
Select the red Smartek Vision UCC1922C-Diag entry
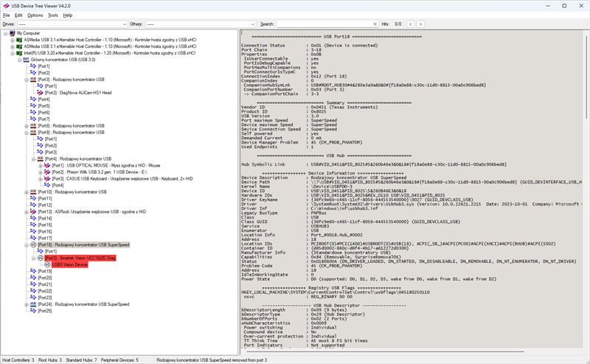click(x=80, y=259)
